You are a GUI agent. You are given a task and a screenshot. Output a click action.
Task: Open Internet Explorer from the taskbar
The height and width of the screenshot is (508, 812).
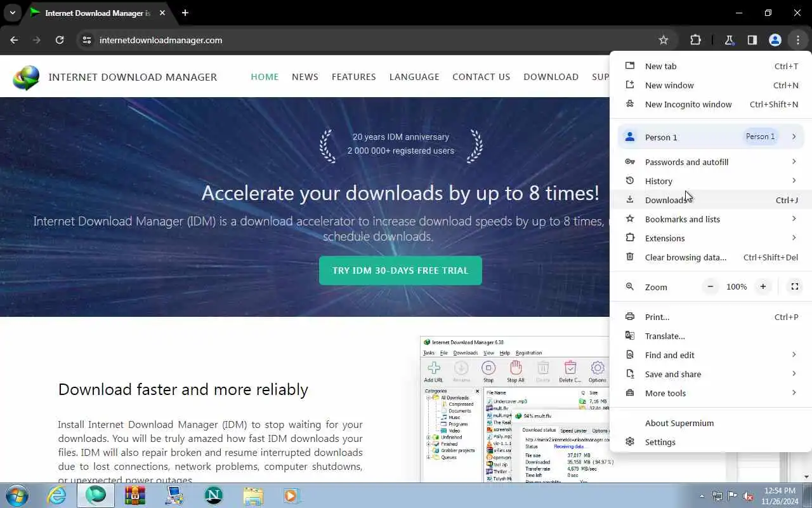[x=57, y=495]
